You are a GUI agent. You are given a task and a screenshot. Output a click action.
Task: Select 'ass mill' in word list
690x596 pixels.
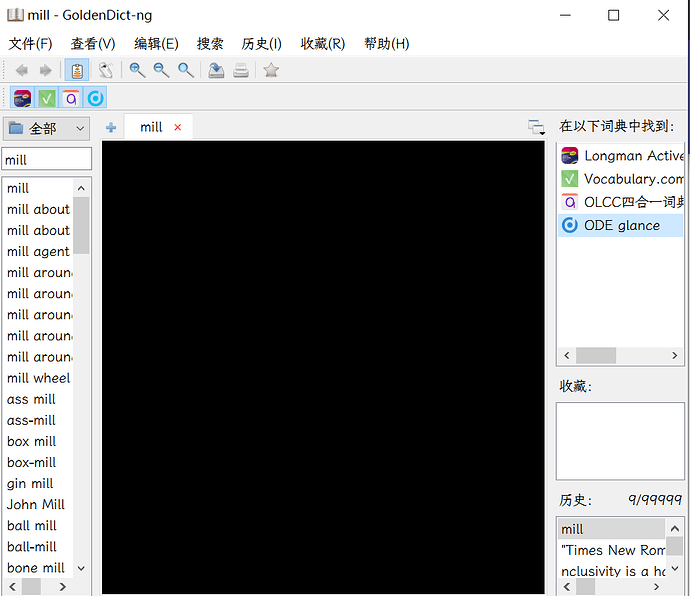coord(38,399)
